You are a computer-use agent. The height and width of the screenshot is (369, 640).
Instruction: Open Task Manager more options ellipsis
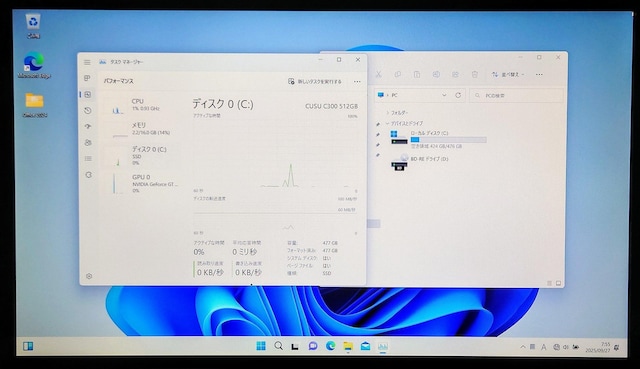(357, 82)
